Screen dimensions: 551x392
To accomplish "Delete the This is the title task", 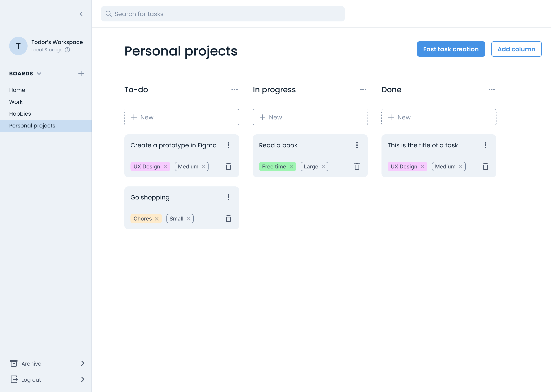I will point(486,167).
